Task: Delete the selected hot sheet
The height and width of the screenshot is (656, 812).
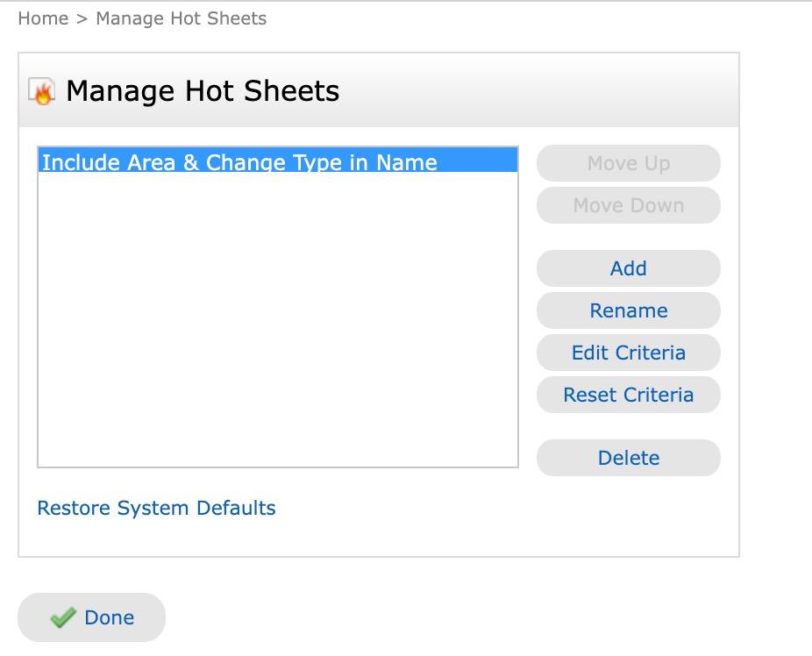Action: [628, 458]
